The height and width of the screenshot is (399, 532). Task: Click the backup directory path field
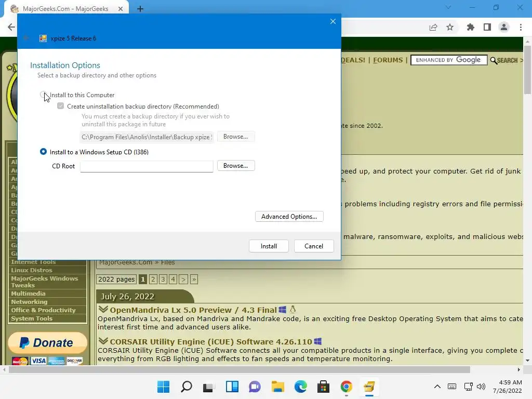tap(147, 137)
